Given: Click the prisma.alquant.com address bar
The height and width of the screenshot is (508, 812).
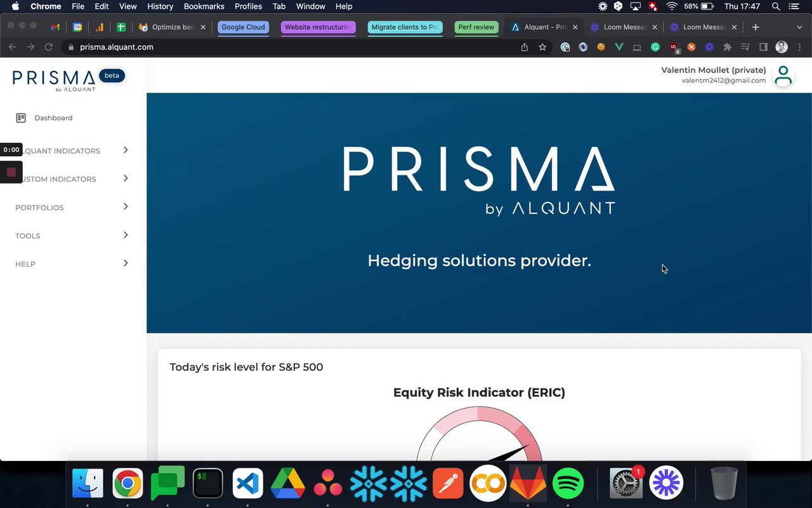Looking at the screenshot, I should [x=307, y=47].
